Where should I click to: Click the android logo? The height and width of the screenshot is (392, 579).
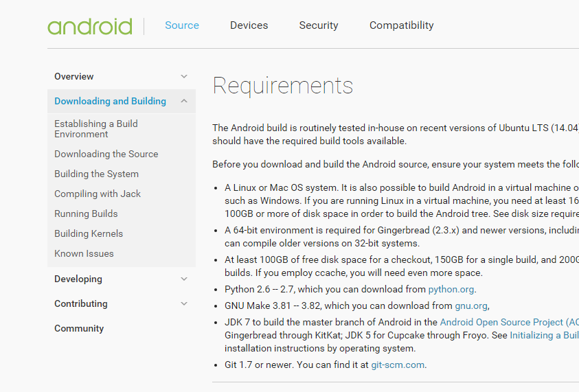(90, 27)
